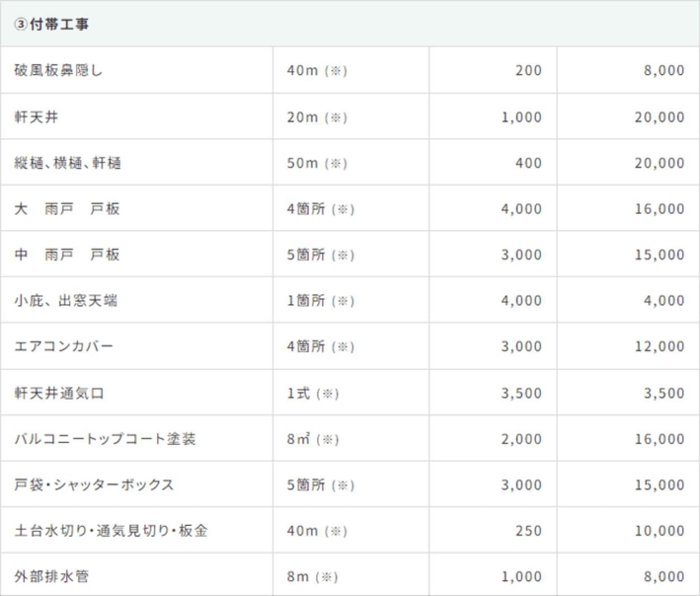This screenshot has width=700, height=596.
Task: Select the 軒天井 item name cell
Action: 36,117
